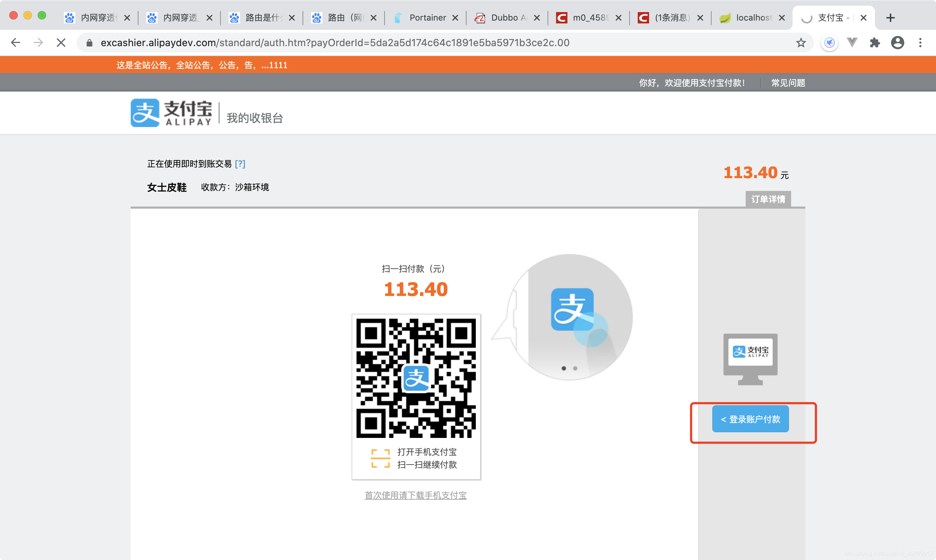
Task: Go forward in browser history
Action: pos(38,43)
